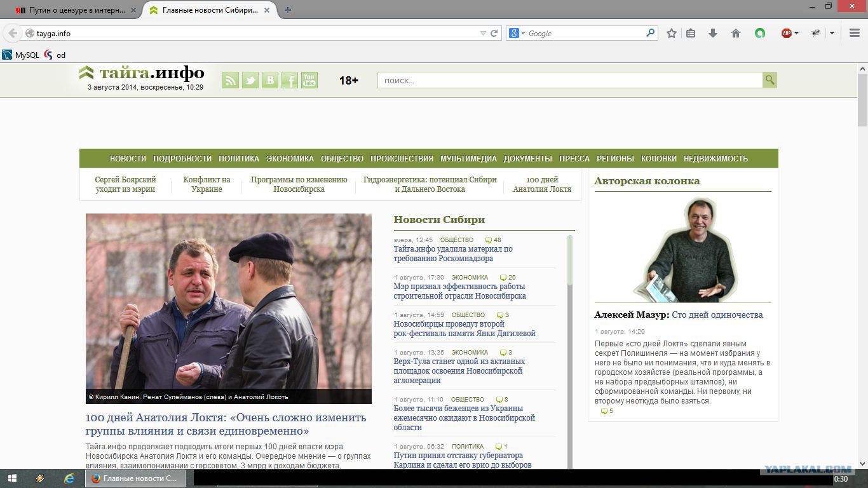Viewport: 868px width, 488px height.
Task: Open a new tab with plus button
Action: pyautogui.click(x=288, y=10)
